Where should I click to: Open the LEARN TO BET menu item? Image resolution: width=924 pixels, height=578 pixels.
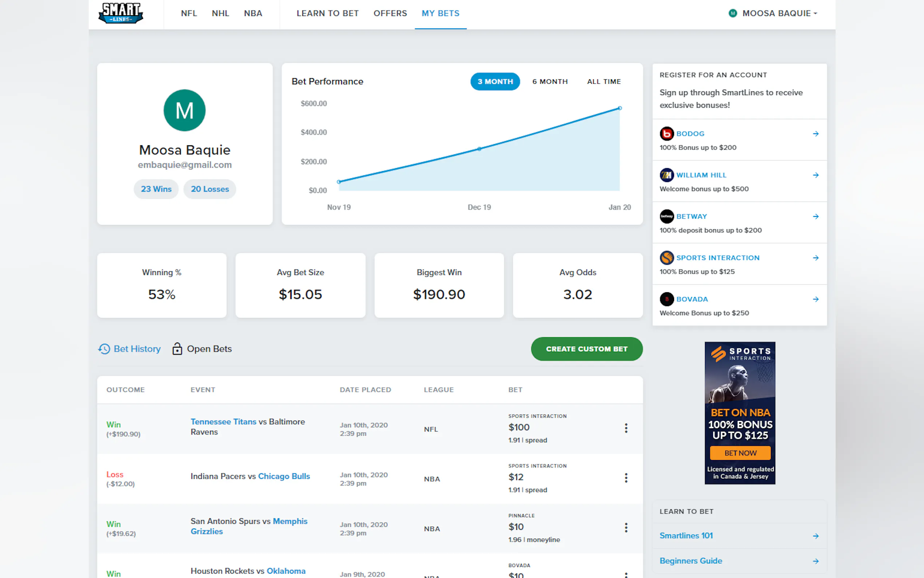click(x=327, y=13)
